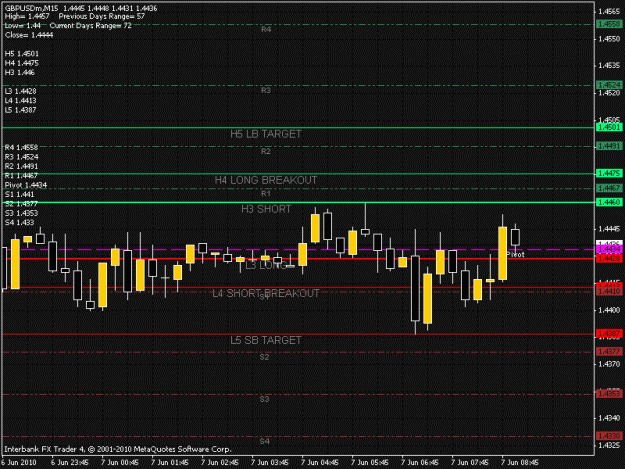The height and width of the screenshot is (469, 625).
Task: Click the 7 Jun 00:45 time label
Action: [x=120, y=463]
